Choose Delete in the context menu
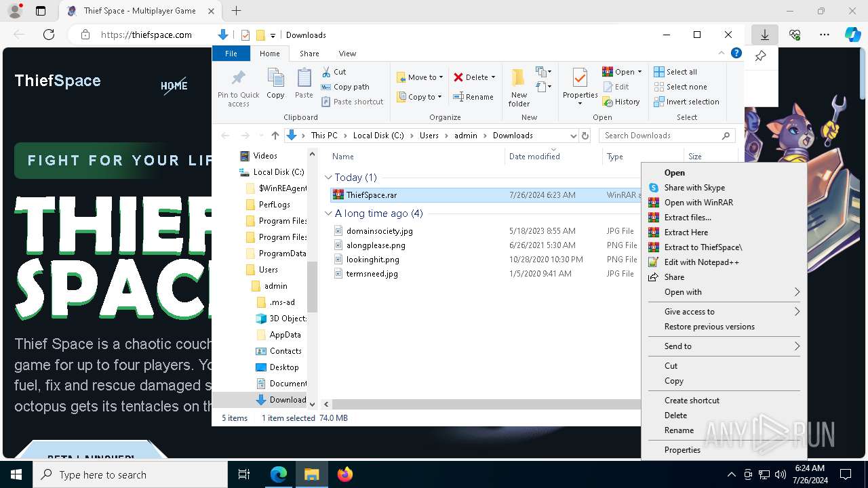Screen dimensions: 868x488 724,415
